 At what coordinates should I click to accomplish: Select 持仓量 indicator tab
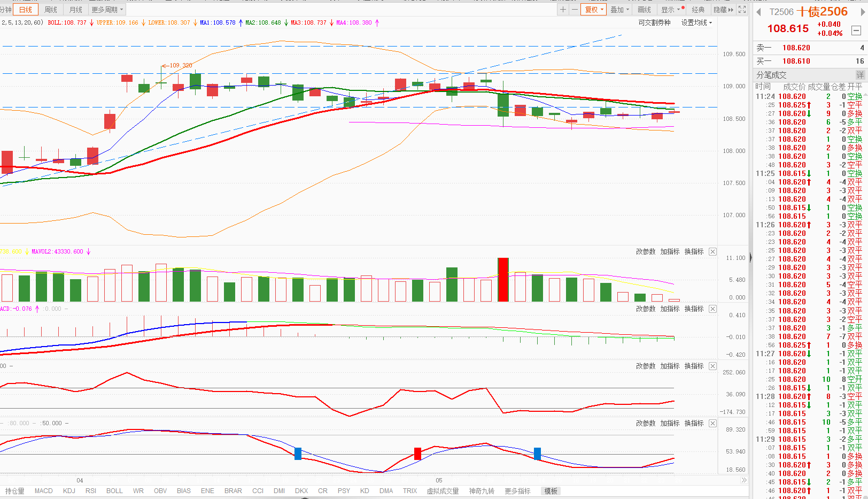pyautogui.click(x=14, y=491)
